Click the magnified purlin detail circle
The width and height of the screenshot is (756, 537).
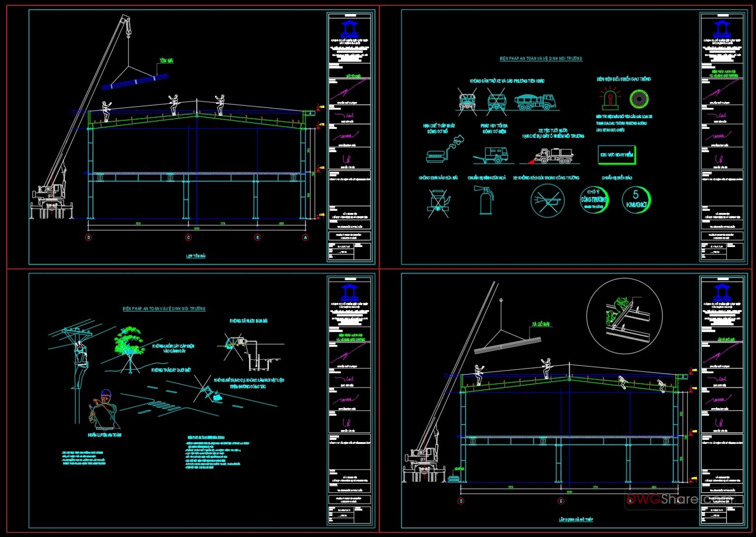625,315
